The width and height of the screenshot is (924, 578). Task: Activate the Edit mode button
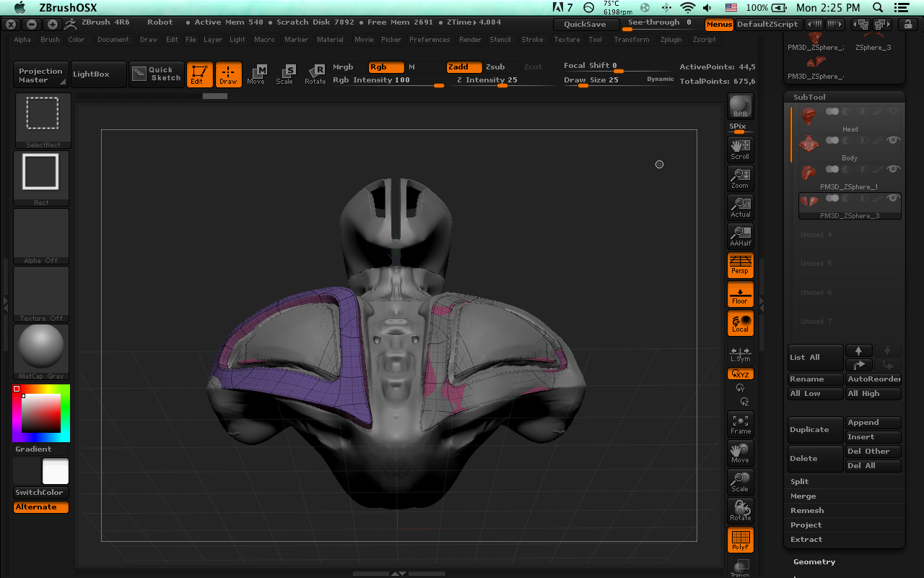point(199,74)
